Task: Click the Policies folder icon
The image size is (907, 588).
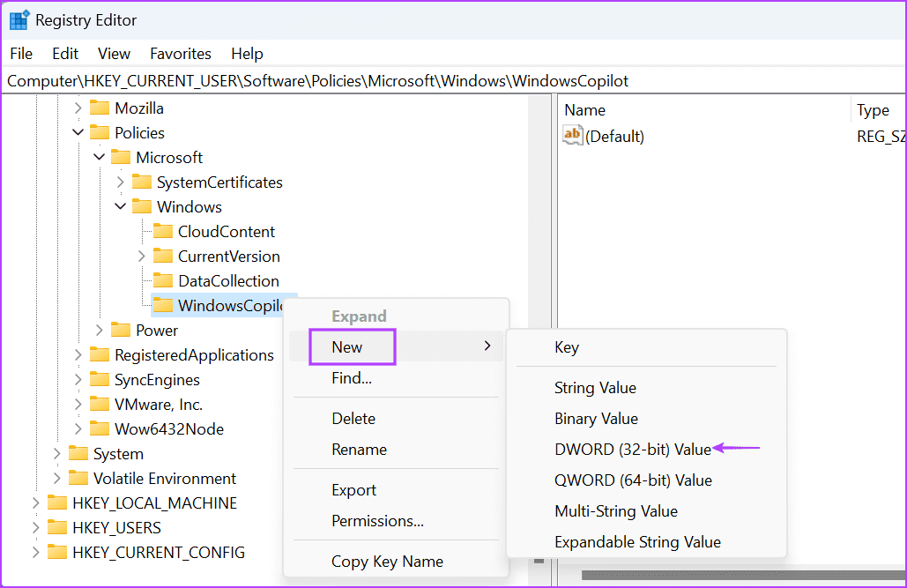Action: tap(100, 132)
